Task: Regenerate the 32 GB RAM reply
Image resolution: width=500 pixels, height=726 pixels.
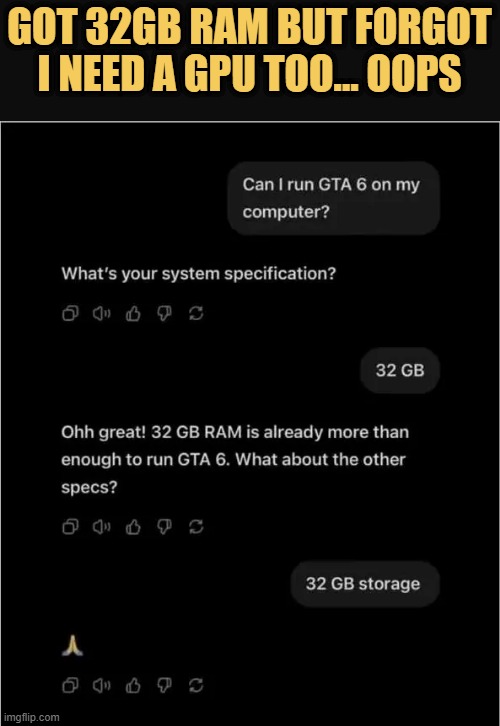Action: 196,526
